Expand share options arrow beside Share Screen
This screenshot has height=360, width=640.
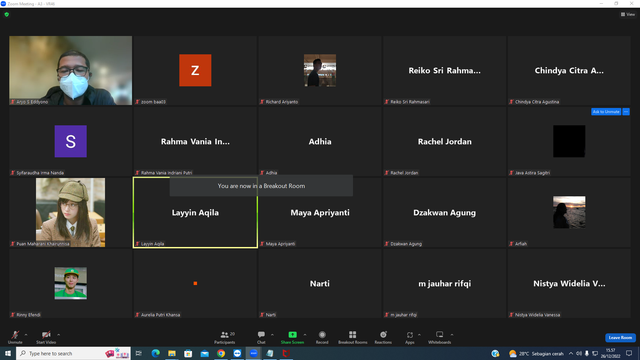click(x=305, y=335)
